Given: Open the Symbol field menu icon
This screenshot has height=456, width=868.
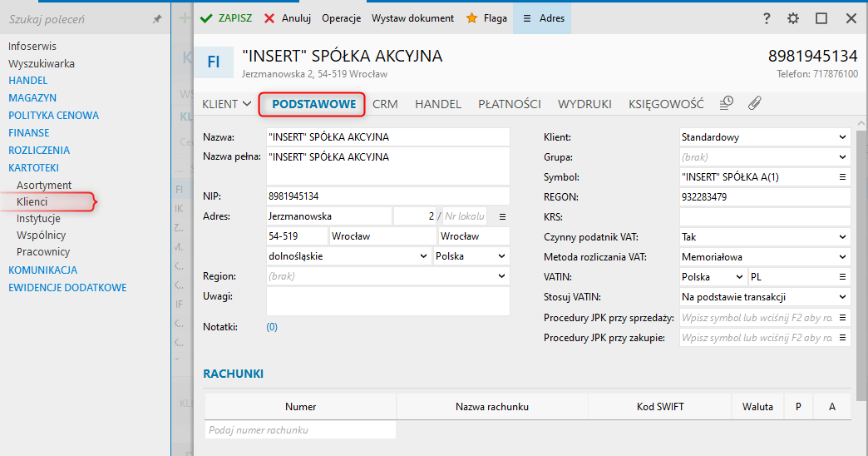Looking at the screenshot, I should tap(842, 177).
